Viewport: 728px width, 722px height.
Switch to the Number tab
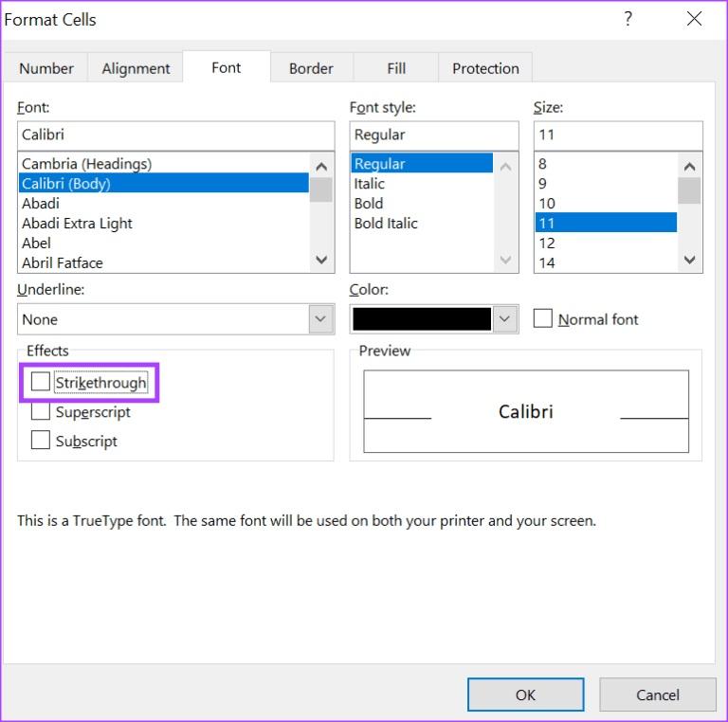[x=45, y=68]
